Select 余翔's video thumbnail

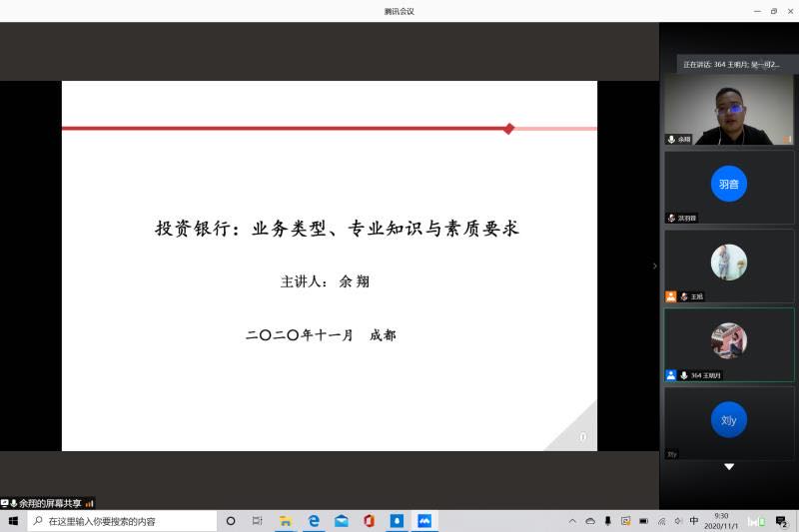coord(729,108)
